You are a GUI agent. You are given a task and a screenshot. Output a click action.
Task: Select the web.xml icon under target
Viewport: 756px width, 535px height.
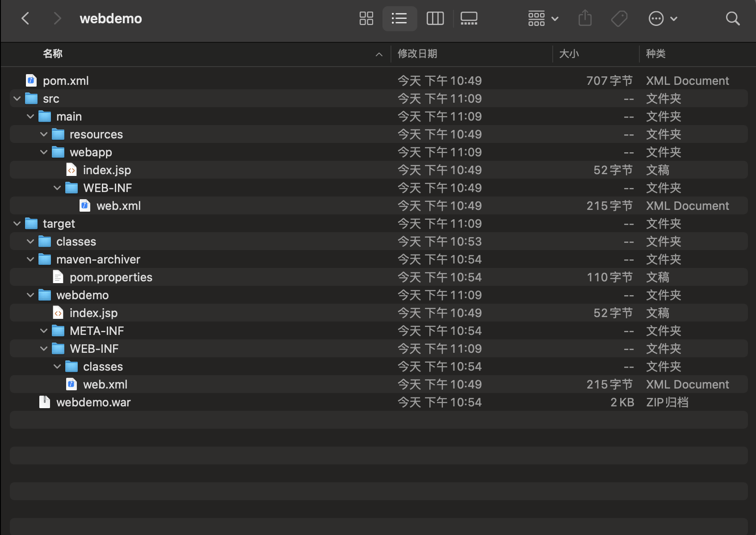(71, 384)
